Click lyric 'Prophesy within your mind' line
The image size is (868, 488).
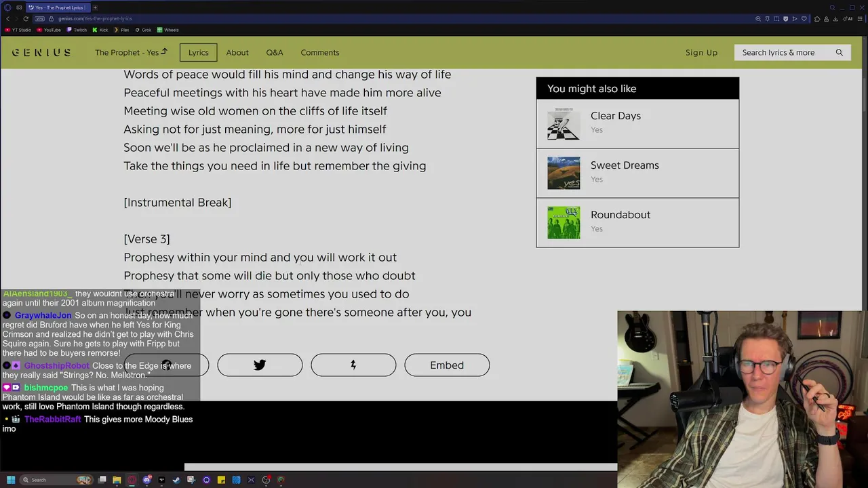260,257
